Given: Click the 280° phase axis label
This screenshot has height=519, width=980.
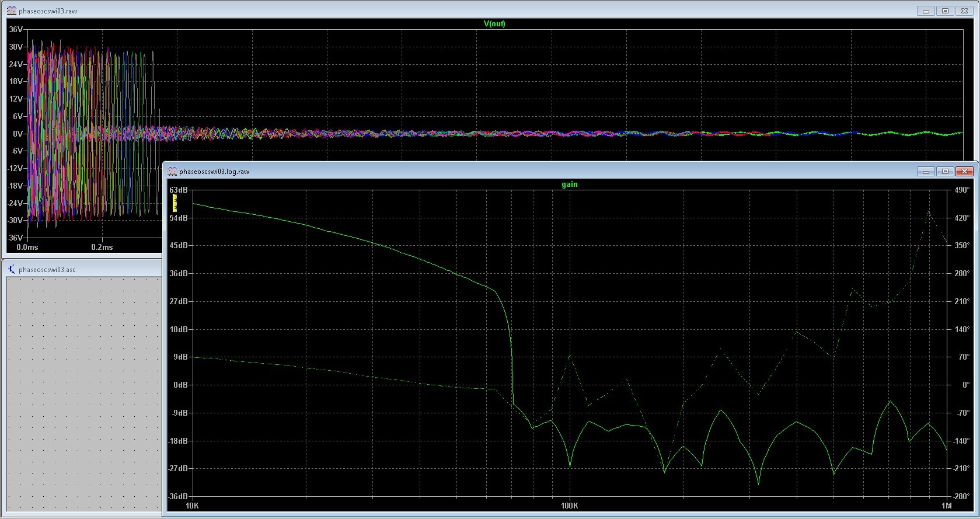Looking at the screenshot, I should pos(962,273).
